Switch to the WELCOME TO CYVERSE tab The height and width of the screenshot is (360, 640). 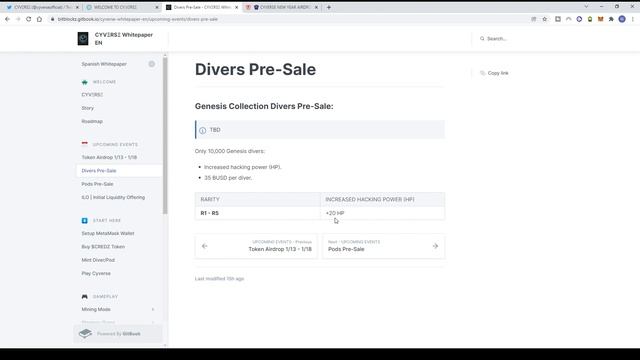click(x=122, y=7)
